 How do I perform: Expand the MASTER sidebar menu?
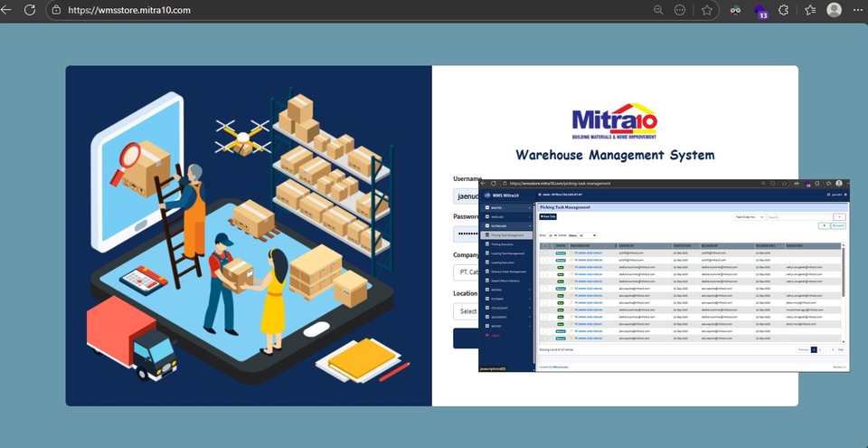507,207
